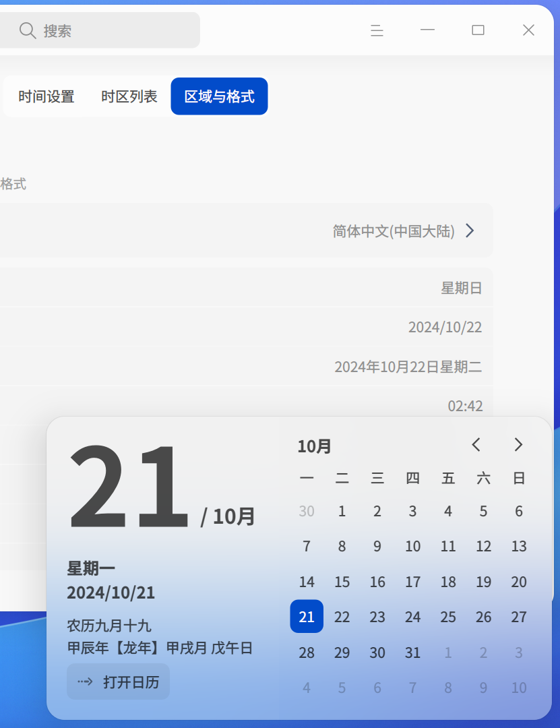Select greyed November 3 in calendar
The width and height of the screenshot is (560, 728).
point(519,653)
